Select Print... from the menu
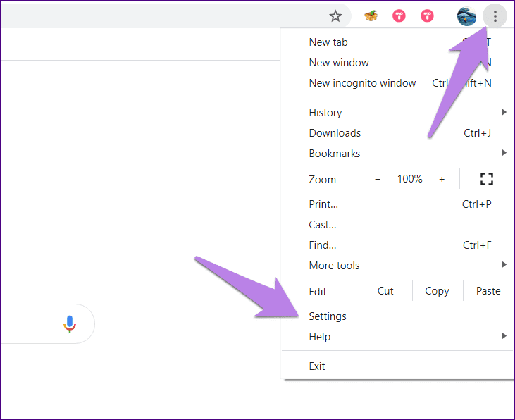The height and width of the screenshot is (420, 515). pyautogui.click(x=398, y=204)
